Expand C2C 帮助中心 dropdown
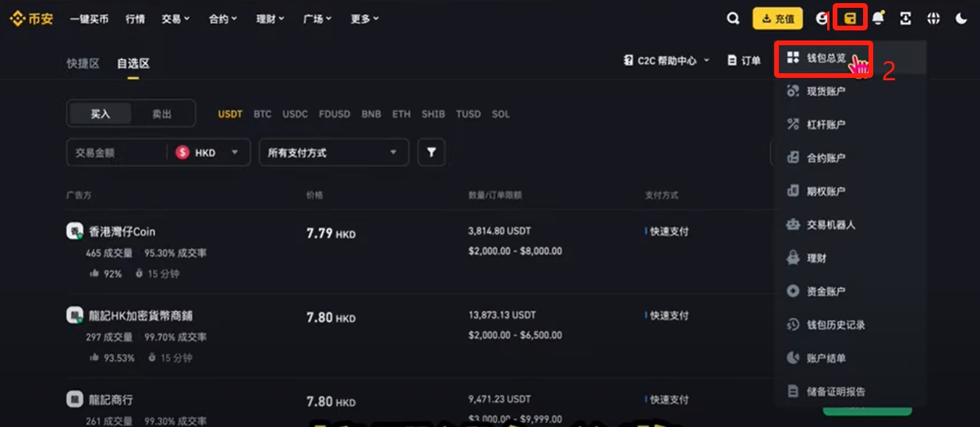Image resolution: width=980 pixels, height=427 pixels. pyautogui.click(x=667, y=61)
